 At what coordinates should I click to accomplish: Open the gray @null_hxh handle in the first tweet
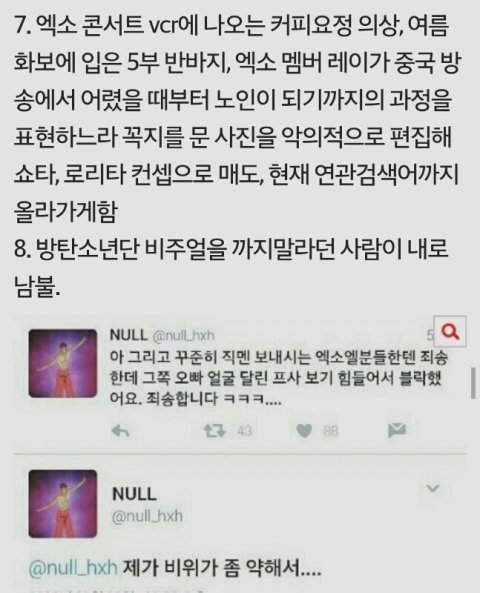pos(183,335)
